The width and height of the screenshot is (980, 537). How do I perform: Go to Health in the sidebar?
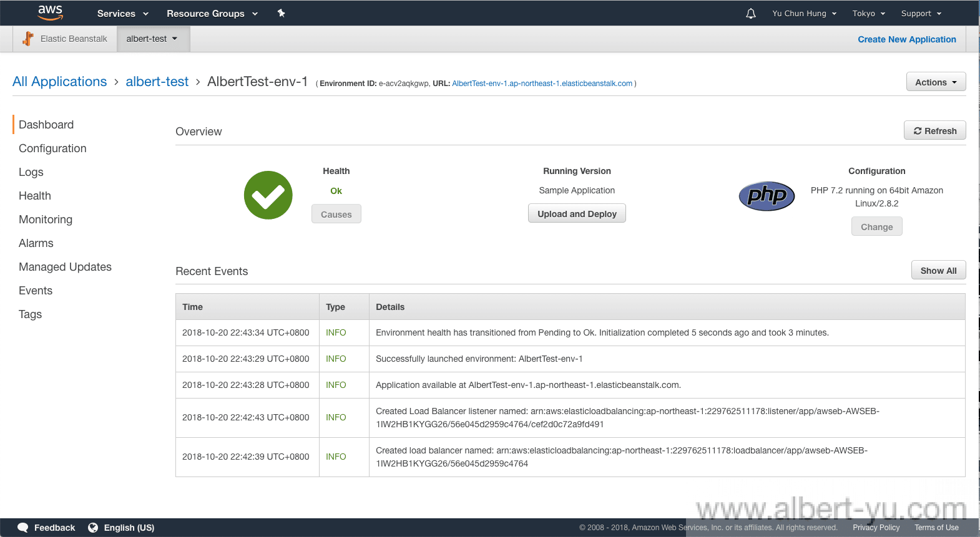coord(35,196)
